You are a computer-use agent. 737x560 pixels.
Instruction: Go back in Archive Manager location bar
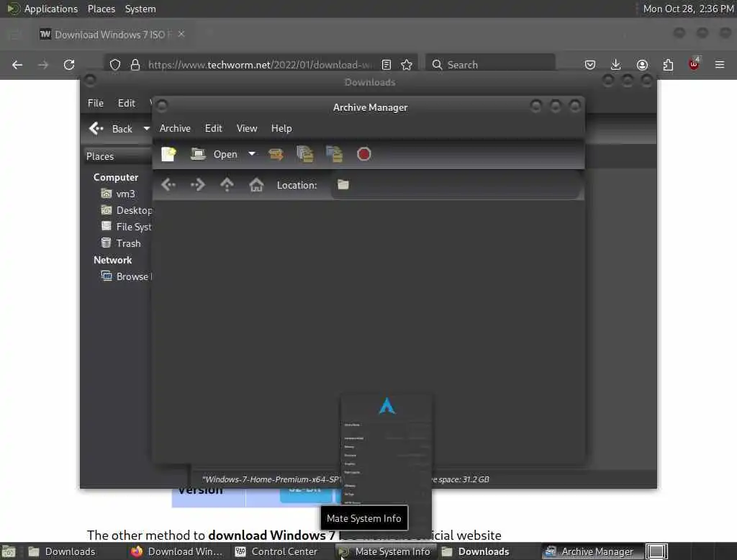point(168,185)
